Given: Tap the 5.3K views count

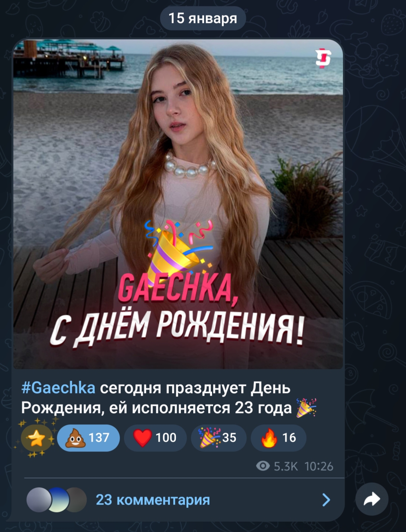Looking at the screenshot, I should (x=286, y=467).
